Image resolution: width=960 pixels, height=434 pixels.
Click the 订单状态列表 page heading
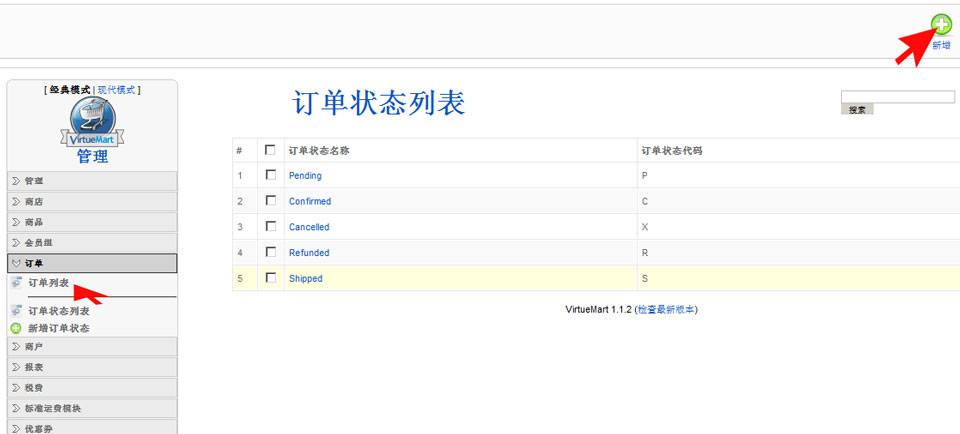click(x=378, y=103)
